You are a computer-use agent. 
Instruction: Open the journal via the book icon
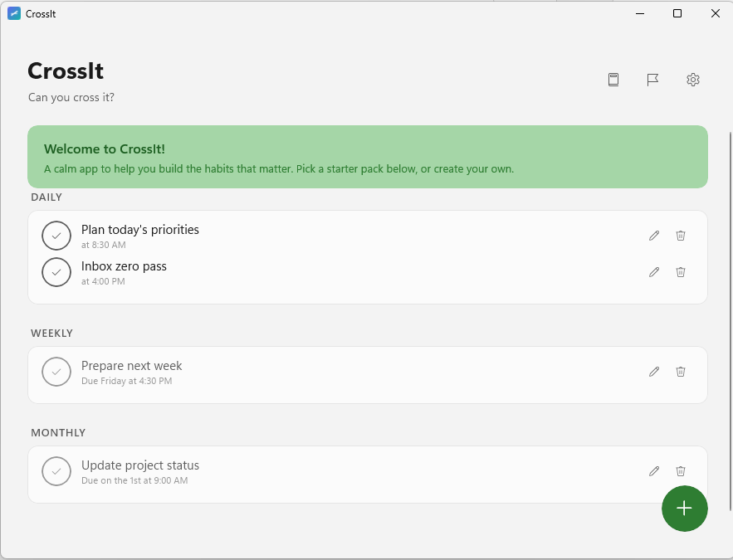(613, 79)
